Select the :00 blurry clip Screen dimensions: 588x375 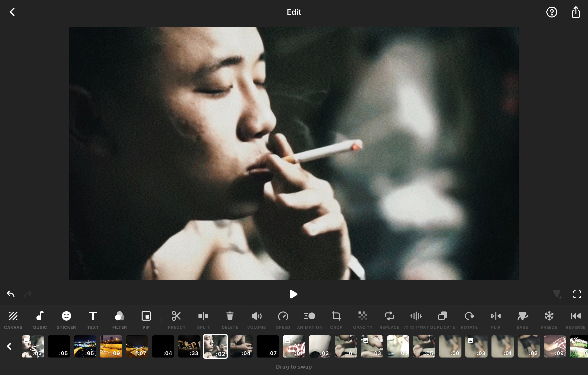(x=450, y=346)
